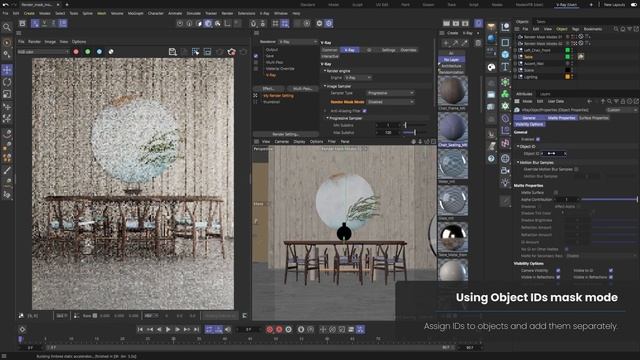640x360 pixels.
Task: Click the region render icon in Picture Viewer
Action: click(x=196, y=52)
